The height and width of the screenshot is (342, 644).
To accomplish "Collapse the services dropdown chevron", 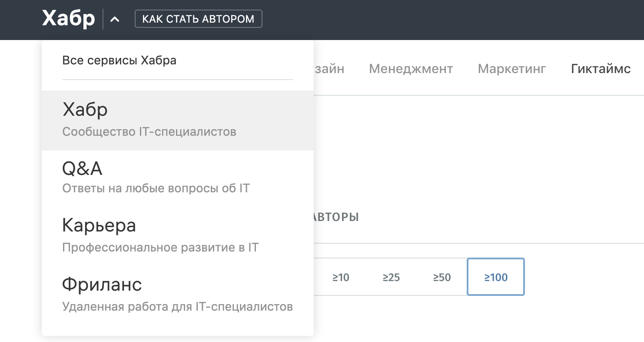I will [115, 20].
